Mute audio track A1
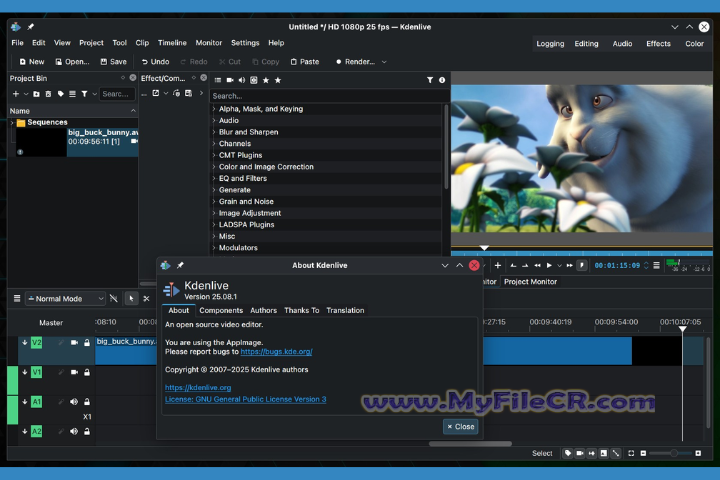Image resolution: width=720 pixels, height=480 pixels. pos(74,402)
